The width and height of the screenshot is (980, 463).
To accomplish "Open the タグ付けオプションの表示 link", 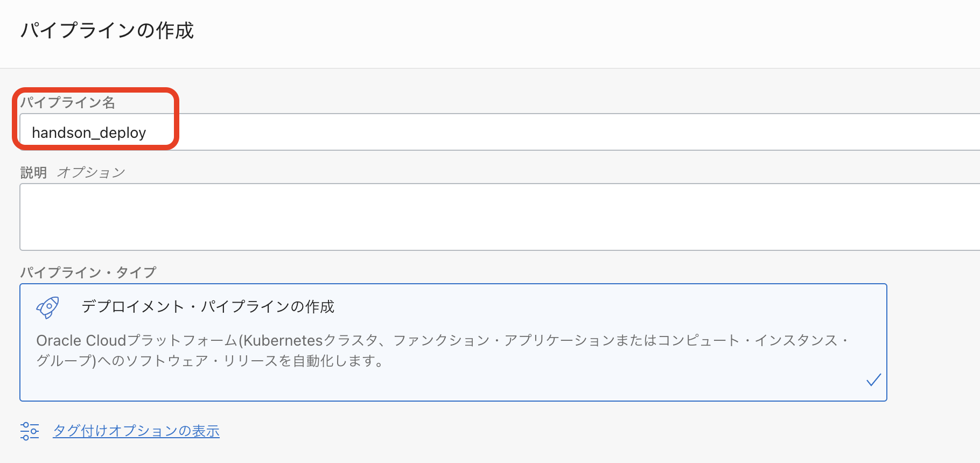I will tap(136, 431).
